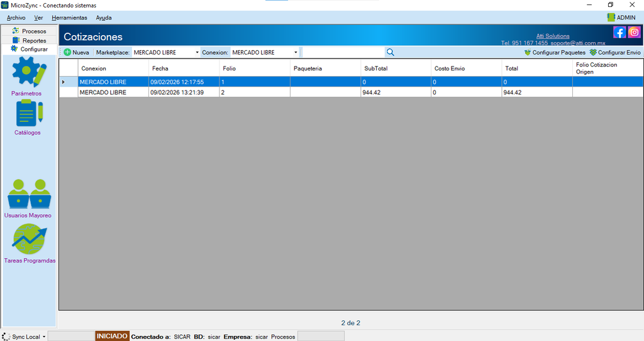Select the Procesos tab
The image size is (644, 341).
click(29, 31)
